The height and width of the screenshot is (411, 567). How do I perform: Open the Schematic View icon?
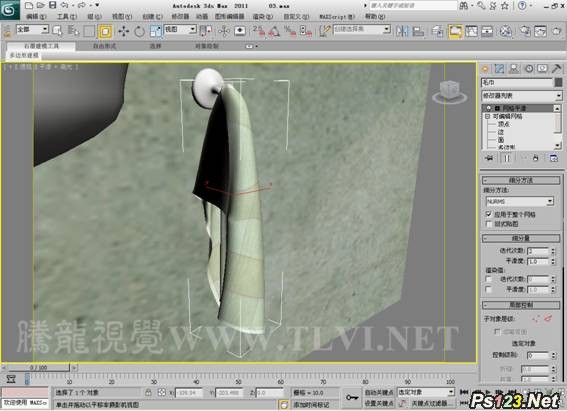[x=487, y=31]
